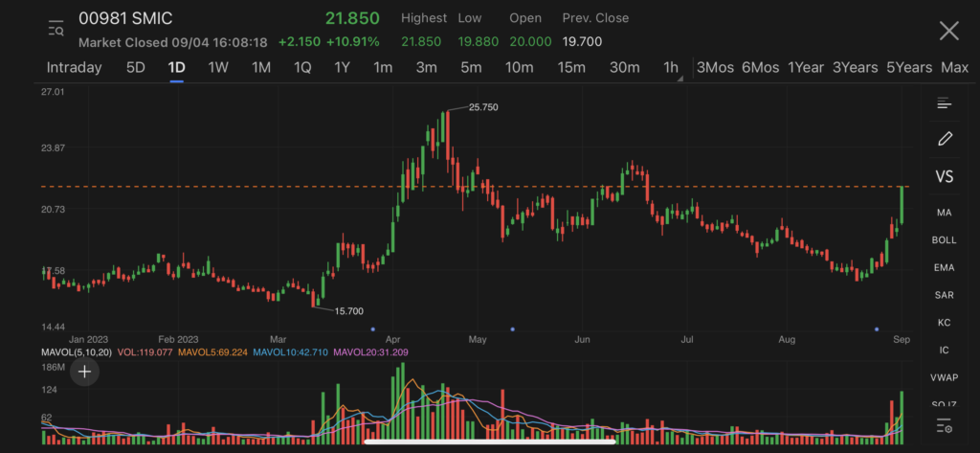Expand the 1h interval dropdown
Screen dimensions: 980x453
coord(673,68)
